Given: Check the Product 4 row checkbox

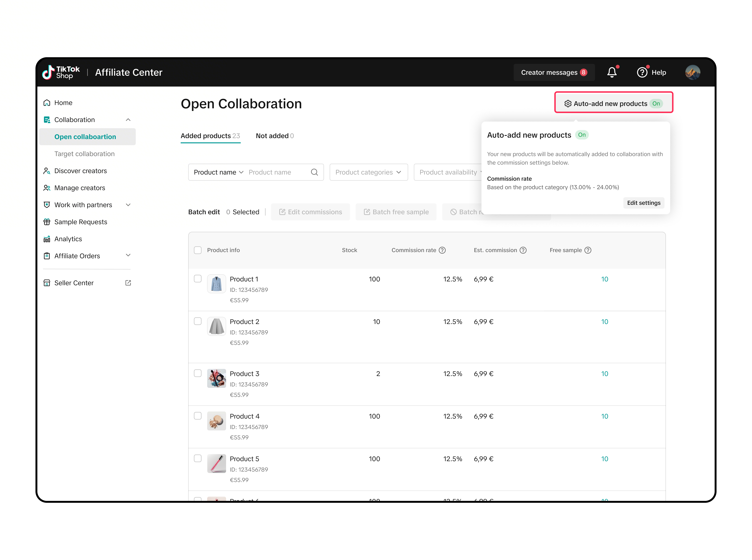Looking at the screenshot, I should pos(198,416).
